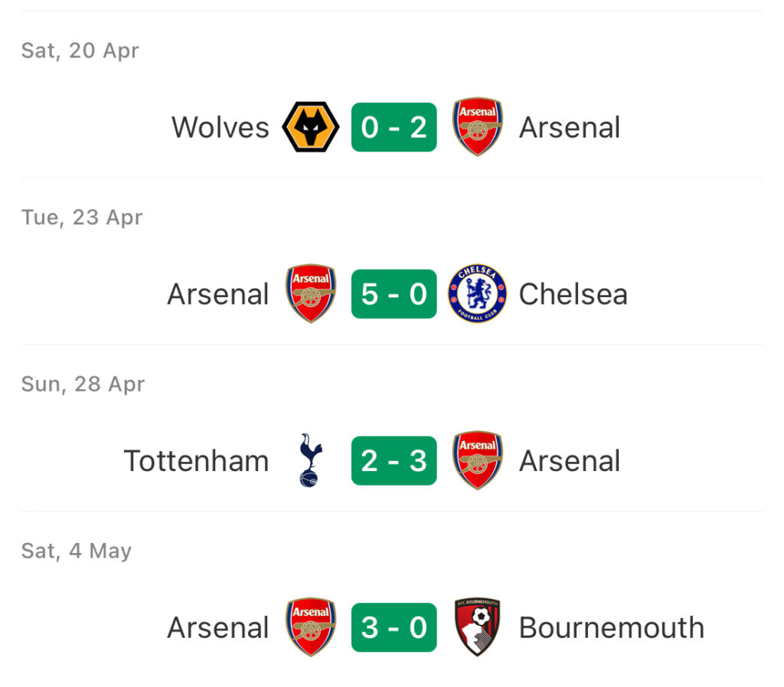The width and height of the screenshot is (784, 687).
Task: Click the Wolves club crest
Action: click(311, 127)
